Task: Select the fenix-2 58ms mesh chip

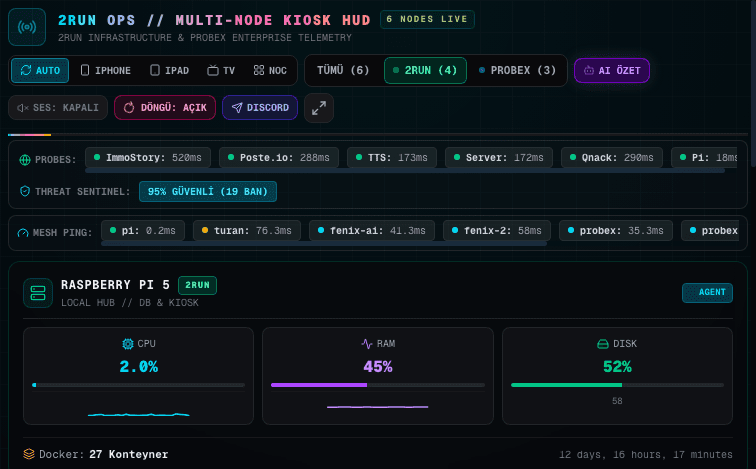Action: click(497, 230)
